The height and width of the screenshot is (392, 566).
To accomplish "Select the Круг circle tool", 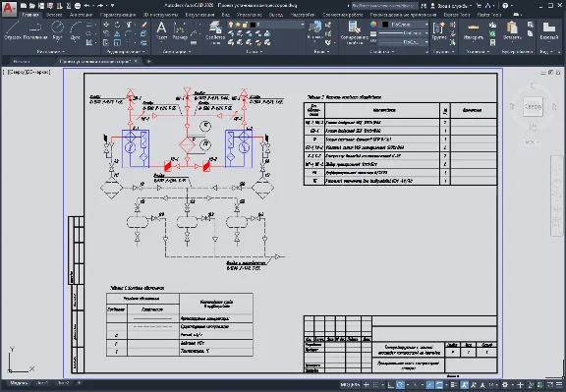I will [x=57, y=30].
